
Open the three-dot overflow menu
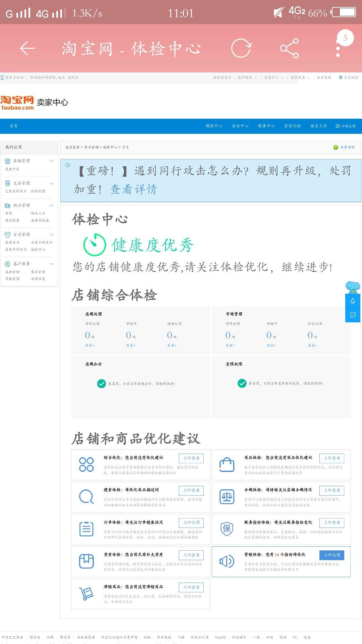click(338, 48)
